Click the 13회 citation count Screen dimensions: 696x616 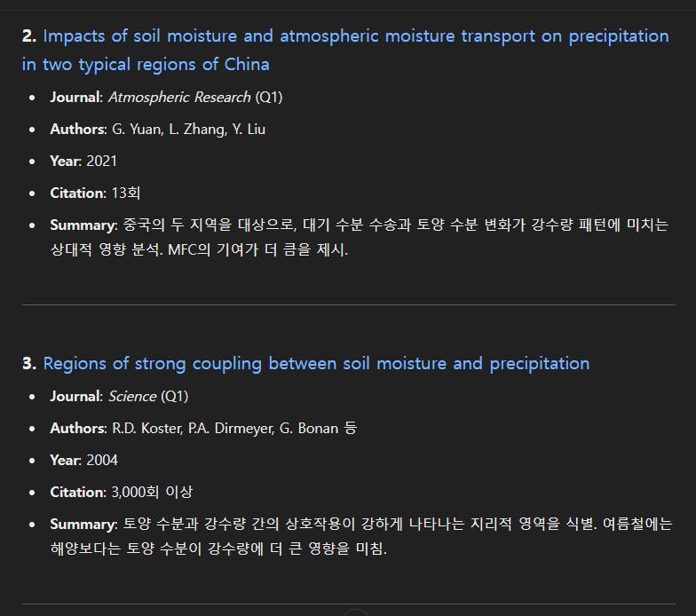(x=126, y=193)
